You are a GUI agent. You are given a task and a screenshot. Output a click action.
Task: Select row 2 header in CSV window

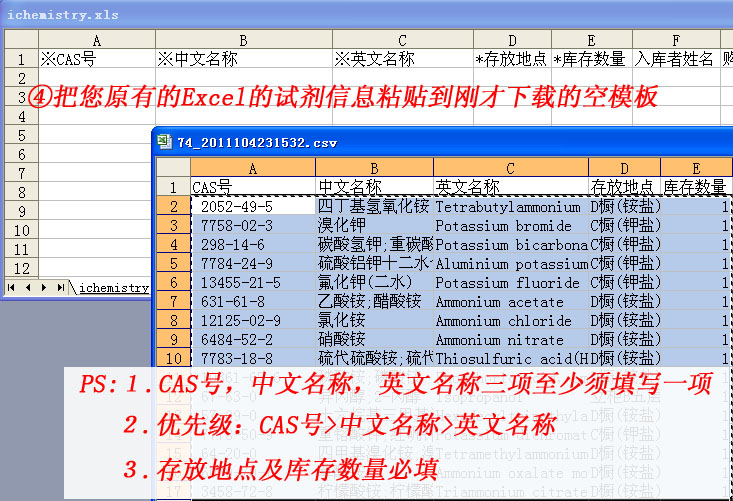click(x=172, y=207)
